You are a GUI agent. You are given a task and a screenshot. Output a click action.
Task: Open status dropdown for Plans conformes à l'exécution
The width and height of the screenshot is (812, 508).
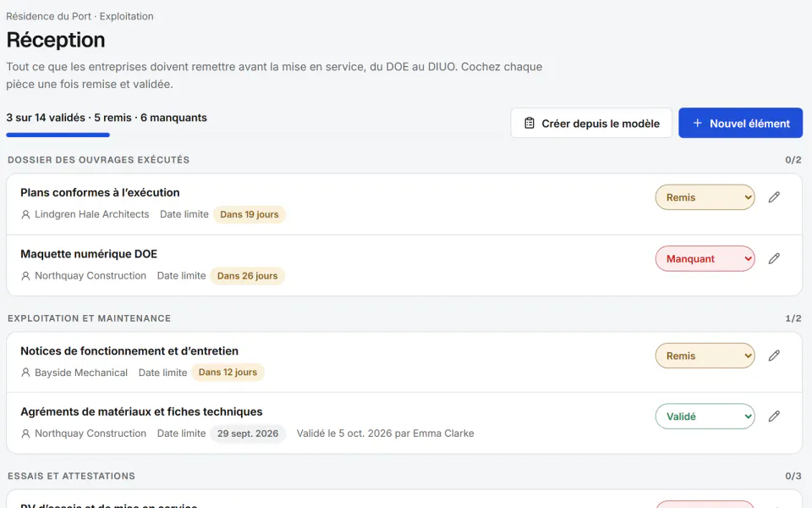tap(705, 197)
